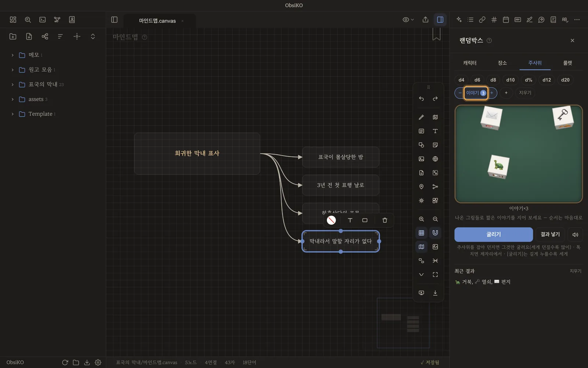Delete the selected node with trash icon
This screenshot has height=368, width=588.
(x=385, y=220)
